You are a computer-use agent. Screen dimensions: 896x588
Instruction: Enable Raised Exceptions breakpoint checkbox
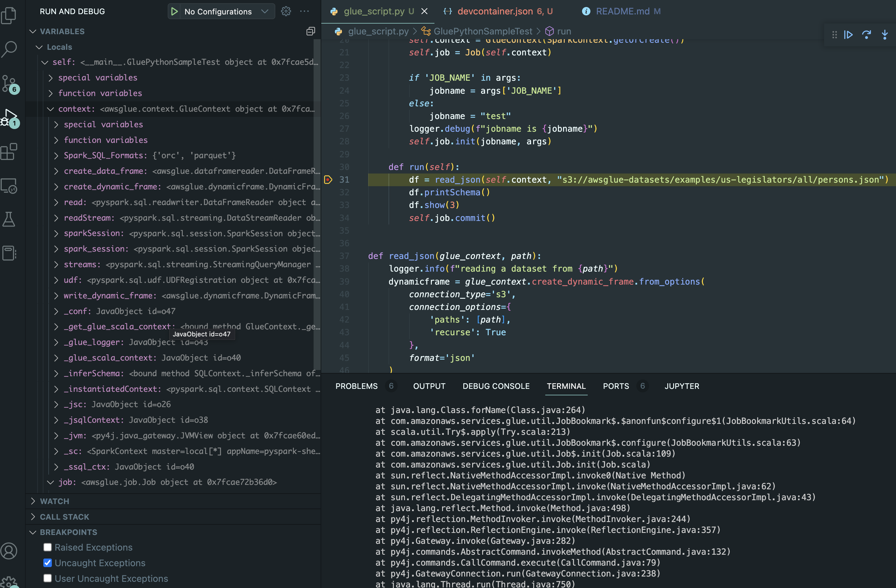pos(47,547)
